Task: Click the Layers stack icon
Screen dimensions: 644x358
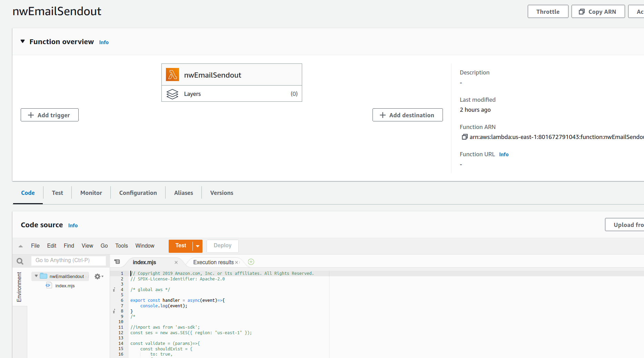Action: pos(172,94)
